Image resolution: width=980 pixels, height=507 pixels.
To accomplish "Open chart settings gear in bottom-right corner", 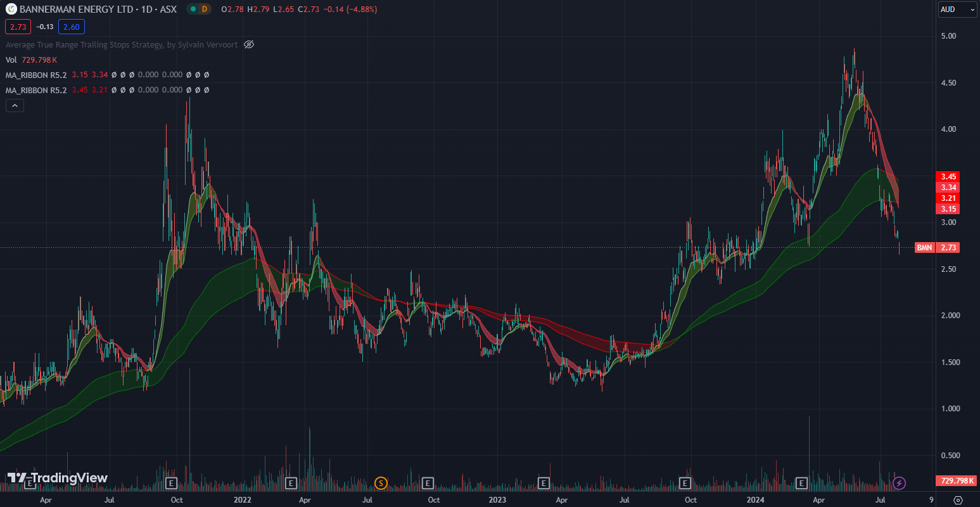I will click(x=958, y=500).
